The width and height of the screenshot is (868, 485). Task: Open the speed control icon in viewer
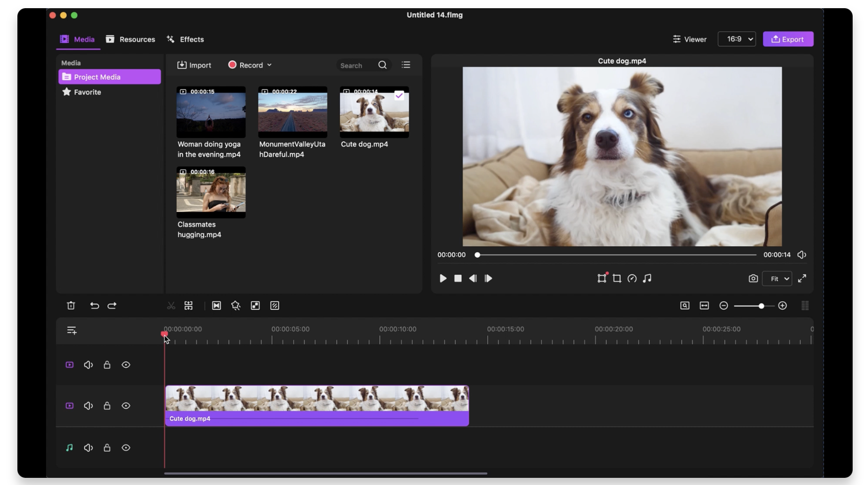tap(632, 278)
